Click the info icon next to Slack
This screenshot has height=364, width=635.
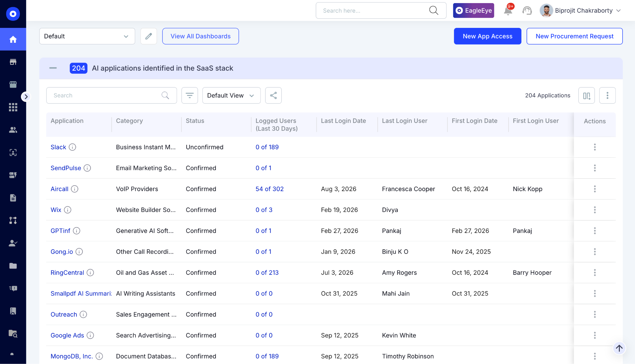click(x=72, y=147)
